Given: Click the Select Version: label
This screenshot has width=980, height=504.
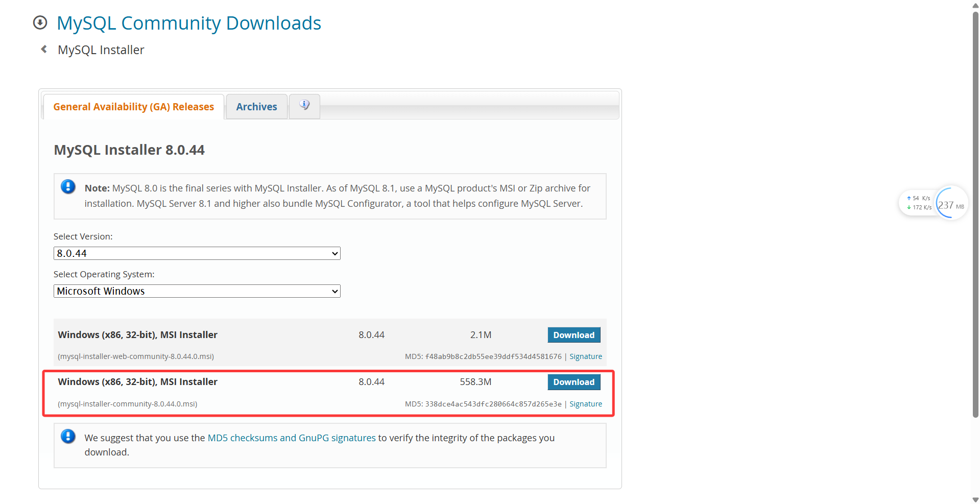Looking at the screenshot, I should click(83, 236).
